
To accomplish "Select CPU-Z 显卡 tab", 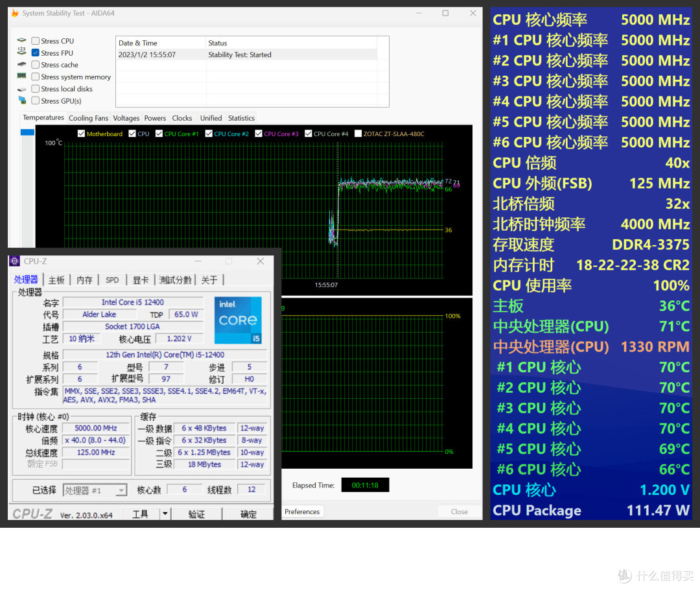I will [x=140, y=280].
